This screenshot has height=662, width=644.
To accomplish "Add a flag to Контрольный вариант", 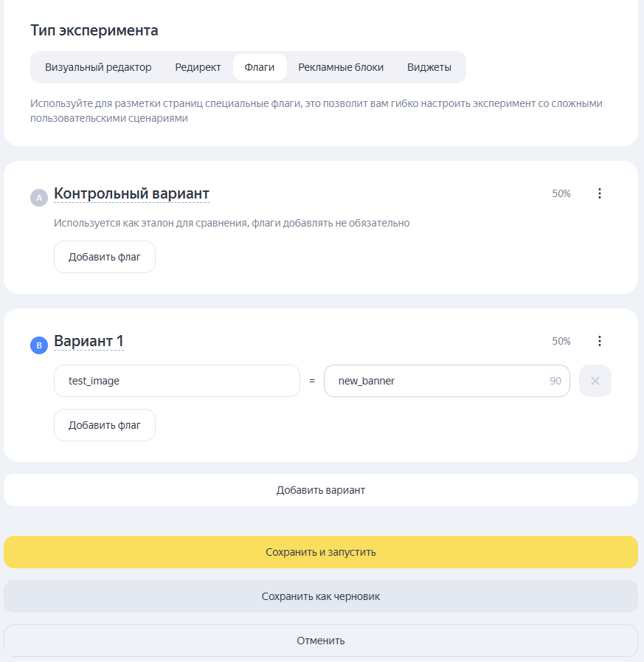I will [x=105, y=257].
